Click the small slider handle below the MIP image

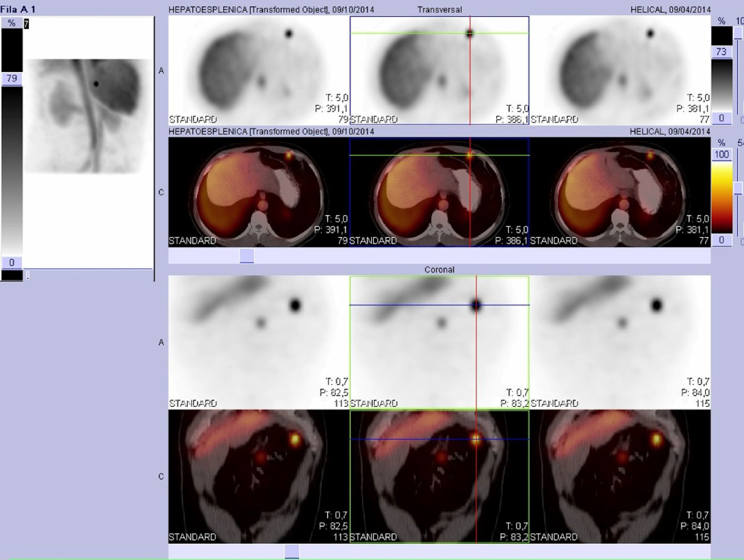coord(28,275)
